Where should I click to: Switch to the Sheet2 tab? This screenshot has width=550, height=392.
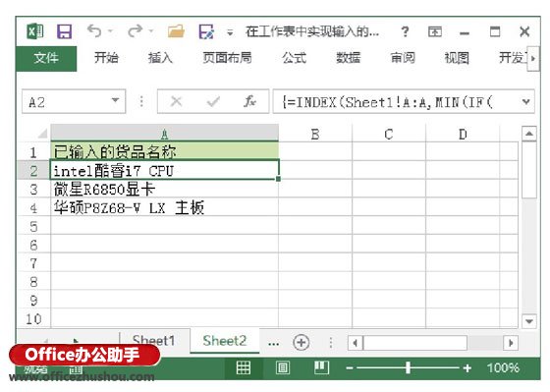[225, 340]
